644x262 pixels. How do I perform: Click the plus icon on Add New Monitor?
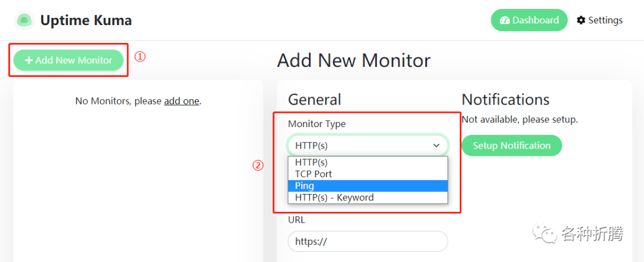(29, 60)
